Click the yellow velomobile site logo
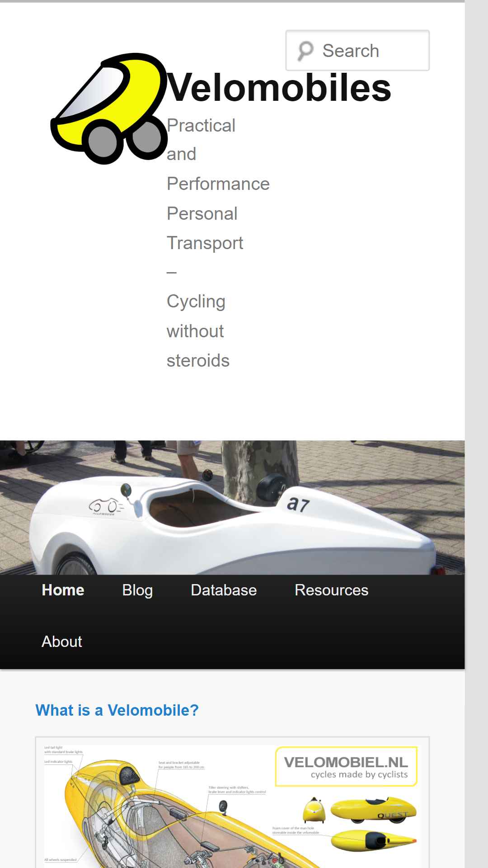This screenshot has width=488, height=868. tap(109, 108)
